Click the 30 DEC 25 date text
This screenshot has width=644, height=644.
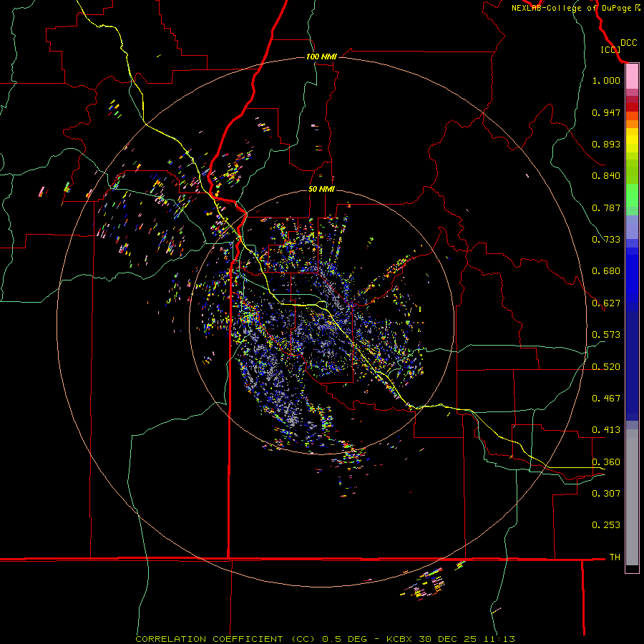click(x=447, y=639)
